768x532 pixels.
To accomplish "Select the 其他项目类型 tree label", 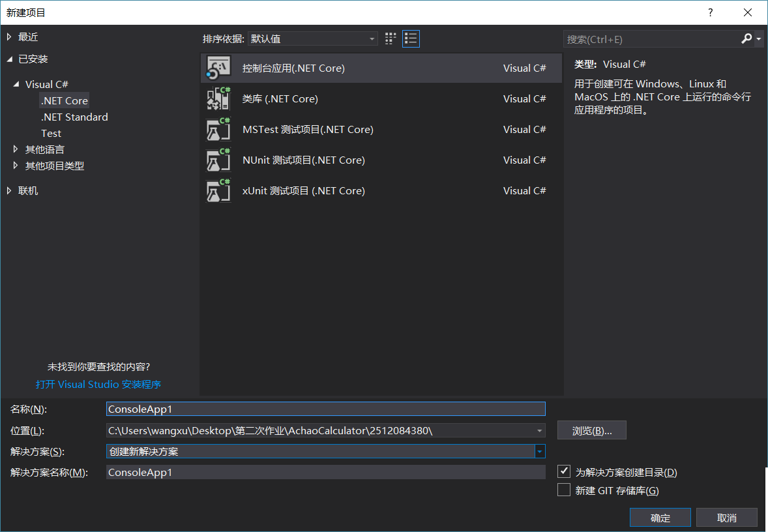I will coord(54,166).
